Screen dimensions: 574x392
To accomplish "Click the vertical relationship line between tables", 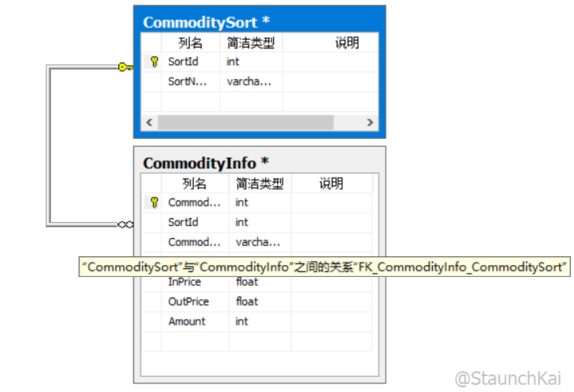I will 48,147.
